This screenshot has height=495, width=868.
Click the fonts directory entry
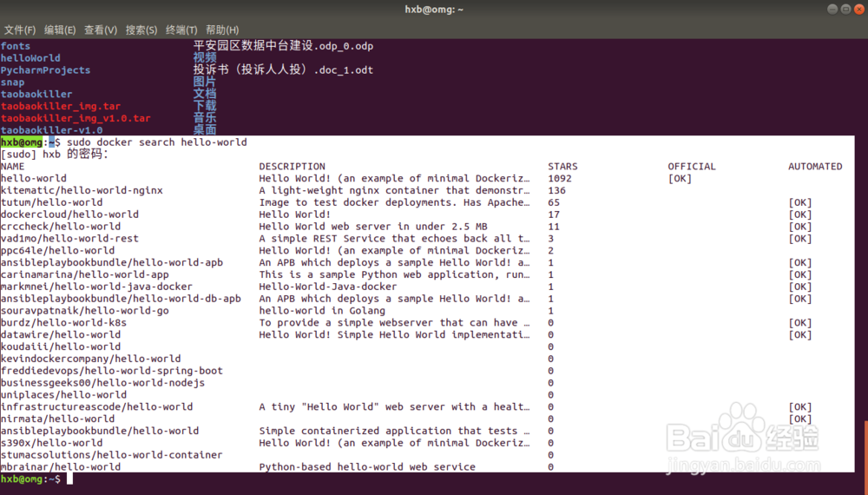16,46
